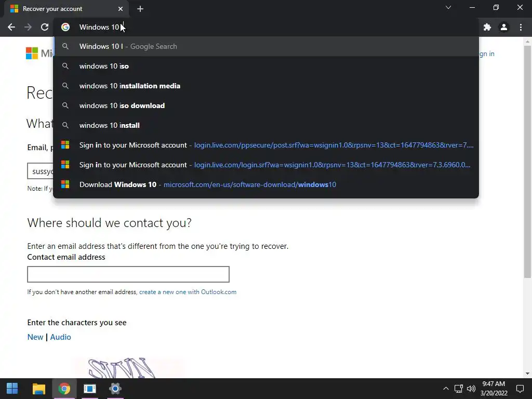This screenshot has width=532, height=399.
Task: Click the browser forward arrow
Action: pyautogui.click(x=28, y=27)
